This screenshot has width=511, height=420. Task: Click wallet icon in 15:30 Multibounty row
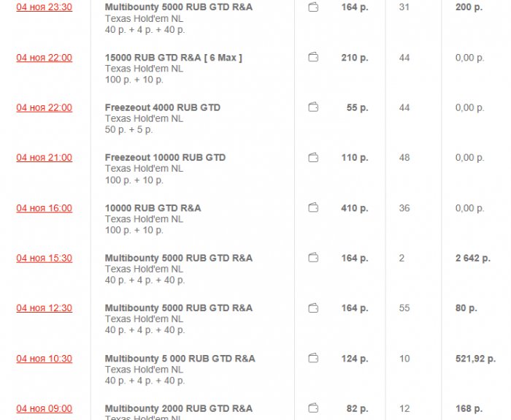[x=313, y=258]
